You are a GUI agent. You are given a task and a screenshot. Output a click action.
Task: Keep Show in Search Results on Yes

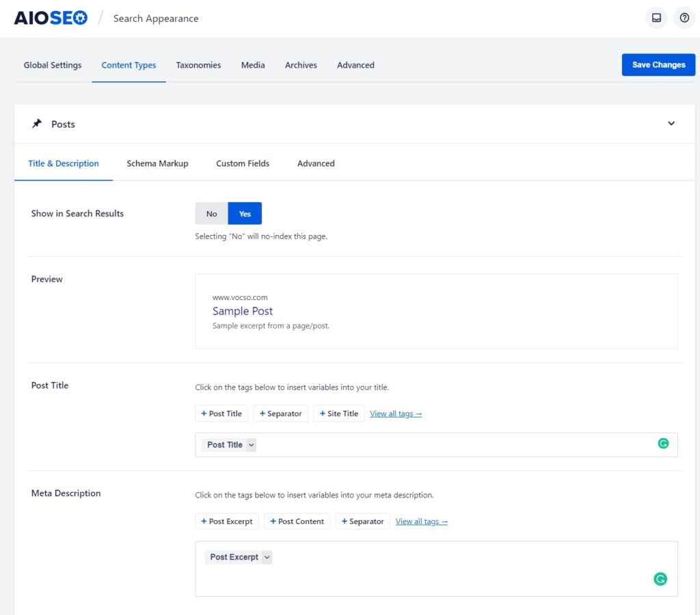(245, 213)
